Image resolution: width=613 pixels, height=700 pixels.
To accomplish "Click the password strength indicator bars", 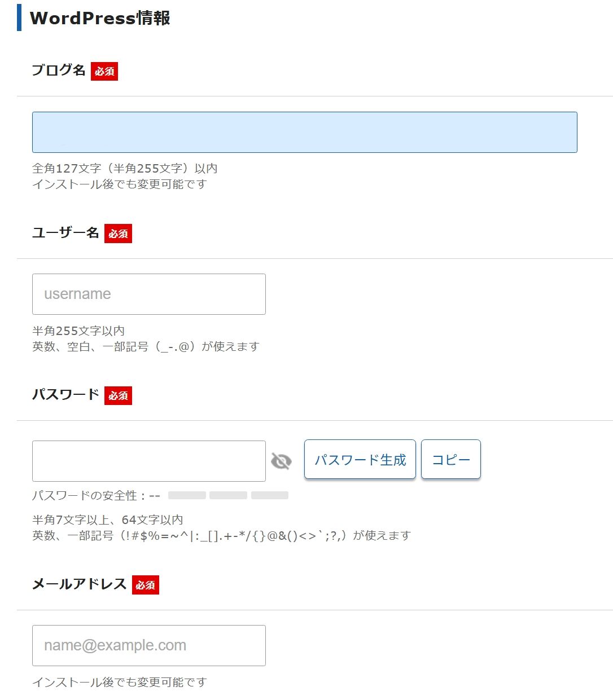I will point(228,495).
